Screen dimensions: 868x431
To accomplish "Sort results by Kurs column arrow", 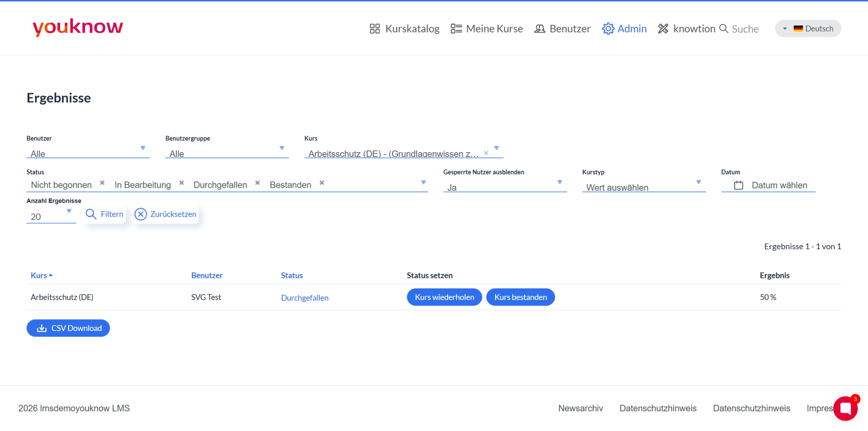I will [x=50, y=275].
